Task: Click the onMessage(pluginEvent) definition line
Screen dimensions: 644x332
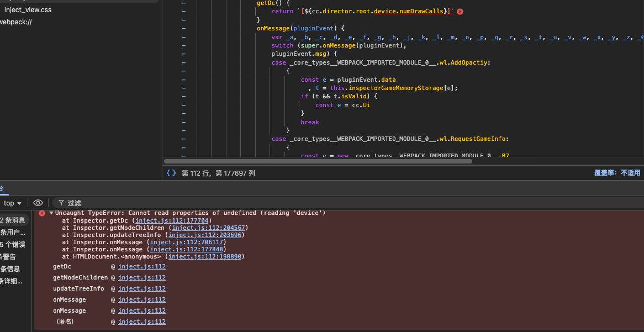Action: (x=300, y=28)
